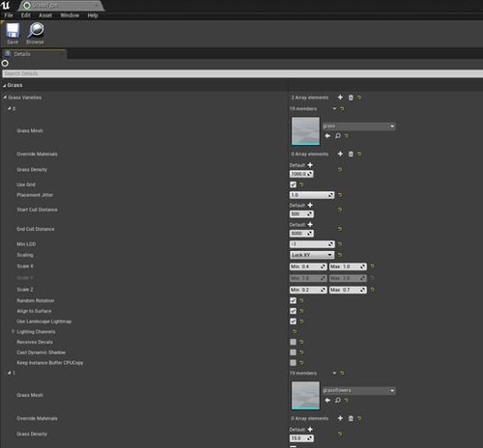Open the File menu
This screenshot has width=483, height=448.
point(9,15)
